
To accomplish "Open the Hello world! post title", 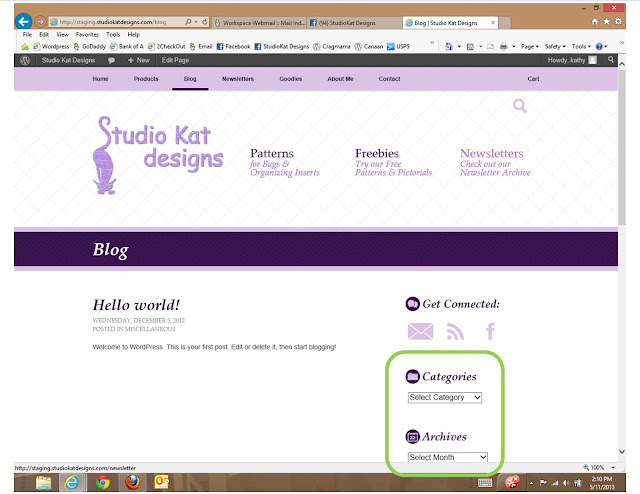I will pos(136,305).
